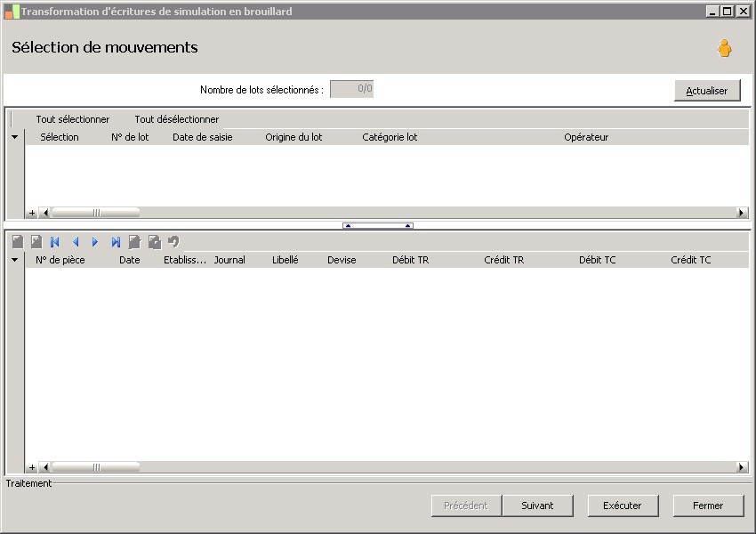The height and width of the screenshot is (534, 756).
Task: Click the lots grid scroll left arrow
Action: point(45,213)
